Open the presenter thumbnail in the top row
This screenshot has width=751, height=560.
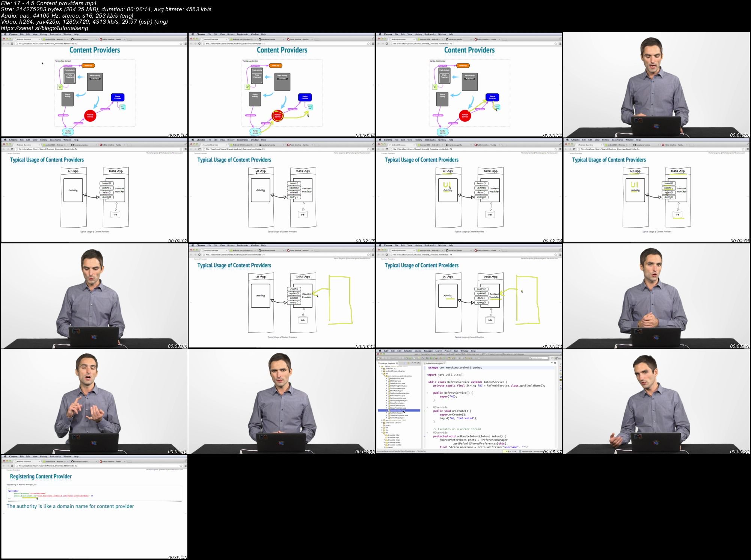[x=656, y=85]
